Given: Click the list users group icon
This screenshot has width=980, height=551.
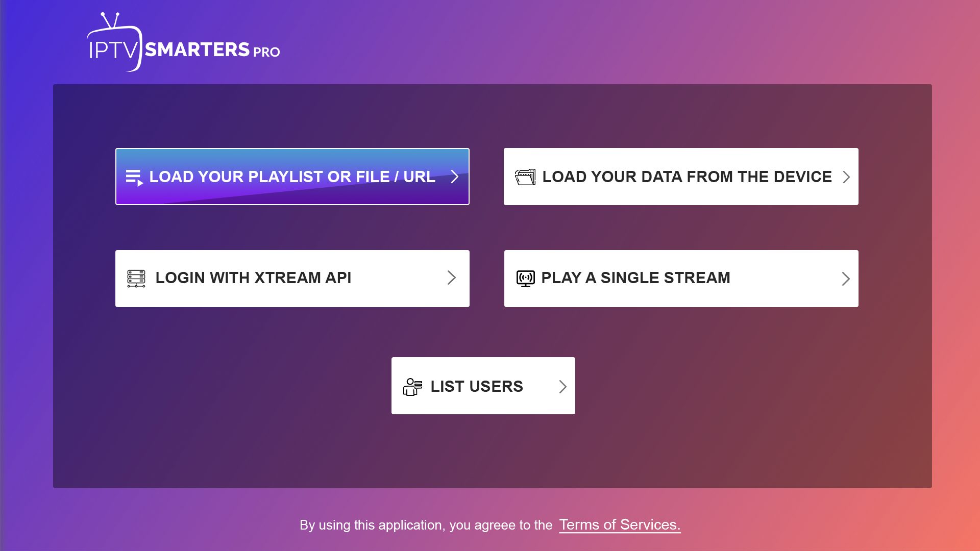Looking at the screenshot, I should [412, 386].
